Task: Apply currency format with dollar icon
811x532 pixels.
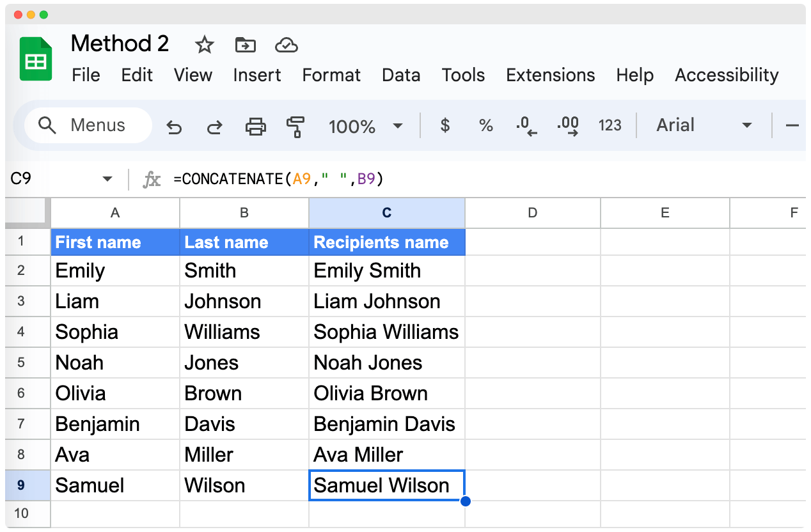Action: pyautogui.click(x=445, y=126)
